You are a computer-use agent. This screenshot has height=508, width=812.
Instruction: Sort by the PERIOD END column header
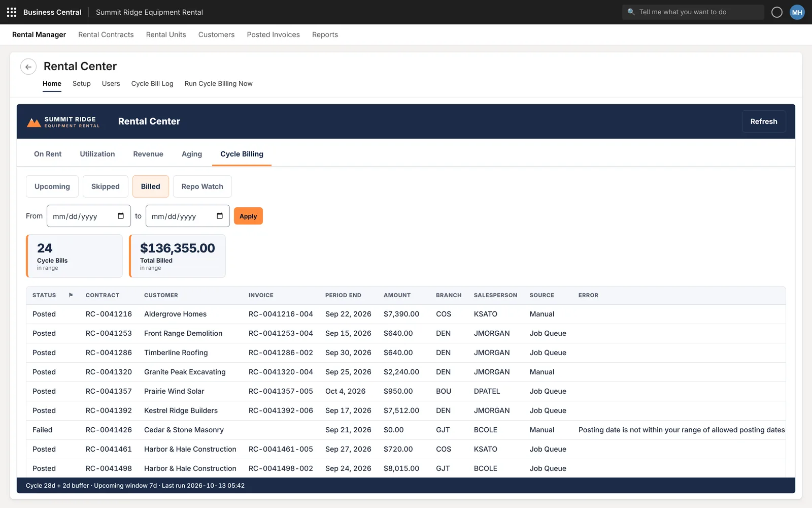(343, 295)
